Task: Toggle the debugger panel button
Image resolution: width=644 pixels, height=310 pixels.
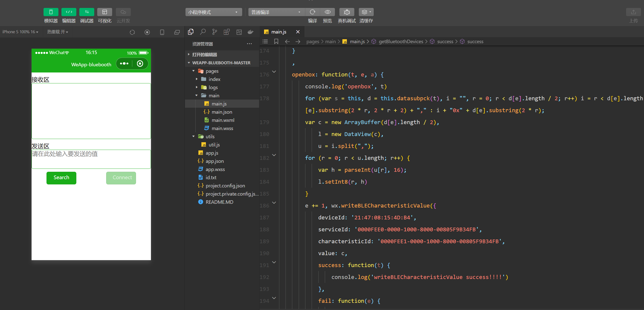Action: (87, 12)
